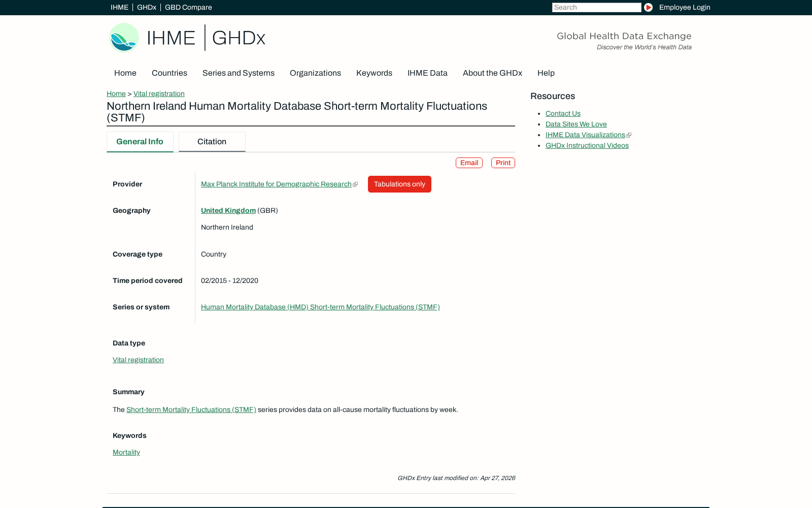Open the Keywords menu item
The image size is (812, 508).
point(374,73)
